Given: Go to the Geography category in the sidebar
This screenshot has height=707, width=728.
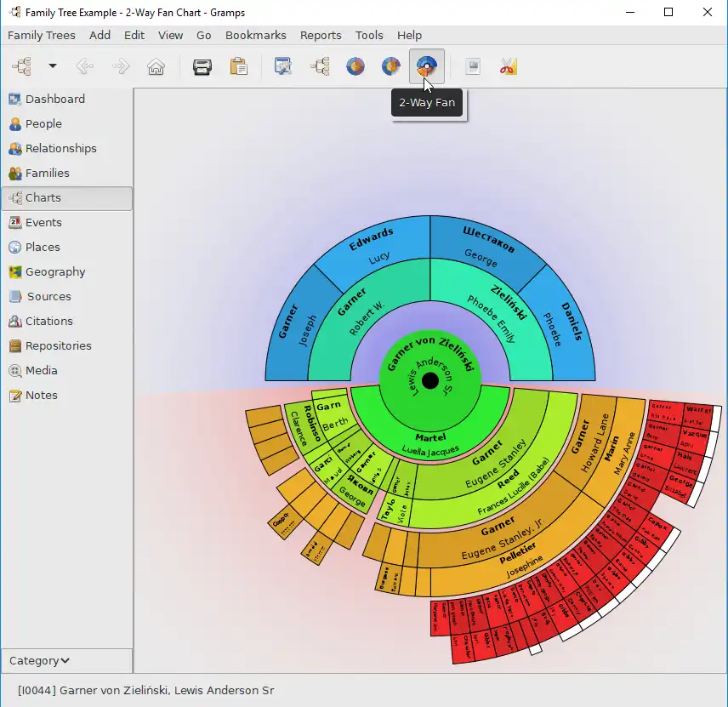Looking at the screenshot, I should pyautogui.click(x=55, y=271).
